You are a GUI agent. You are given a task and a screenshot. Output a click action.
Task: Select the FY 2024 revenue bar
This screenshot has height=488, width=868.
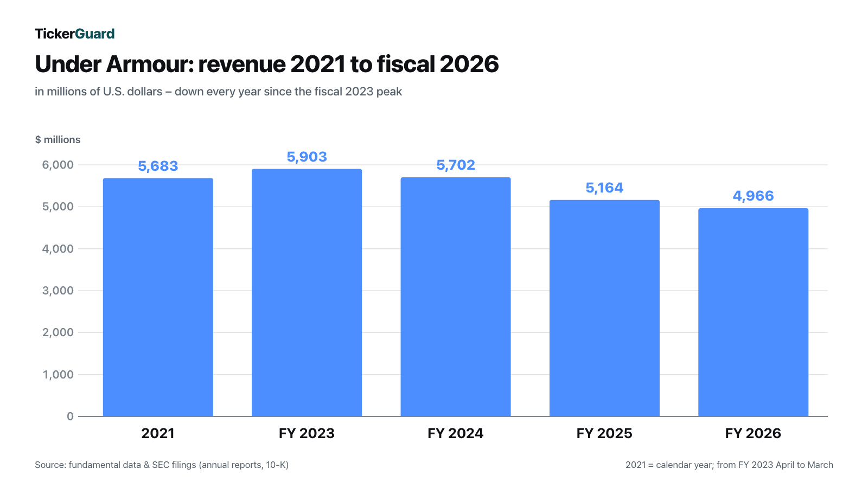tap(456, 297)
